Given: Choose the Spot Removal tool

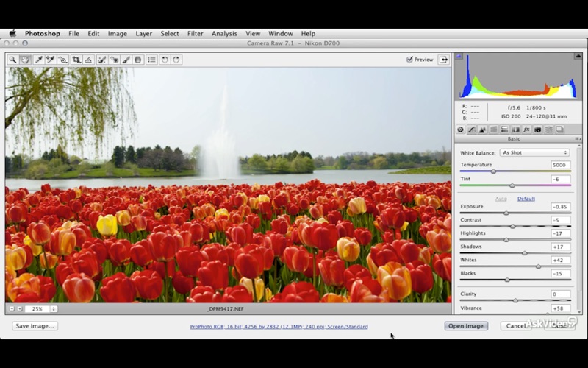Looking at the screenshot, I should (x=101, y=60).
